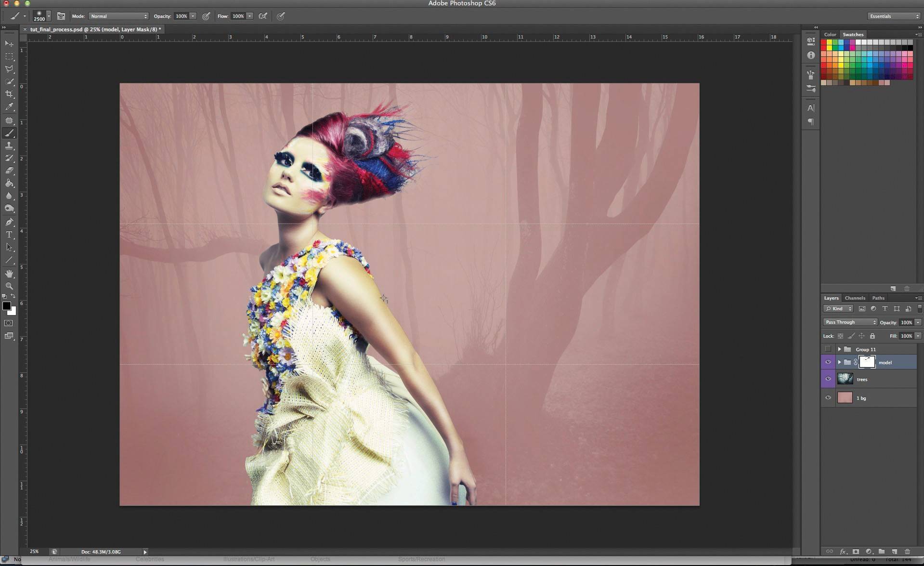Select the Polygonal Lasso tool
This screenshot has height=566, width=924.
(x=9, y=69)
